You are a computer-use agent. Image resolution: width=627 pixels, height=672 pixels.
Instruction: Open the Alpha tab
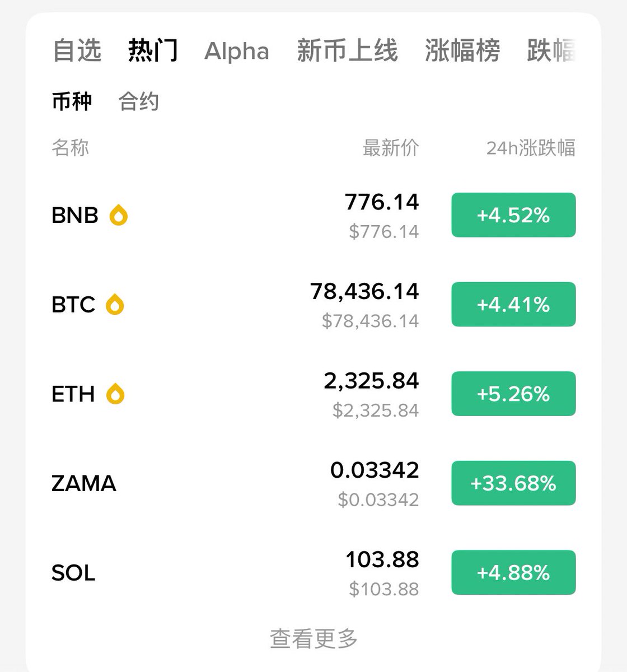click(x=237, y=51)
